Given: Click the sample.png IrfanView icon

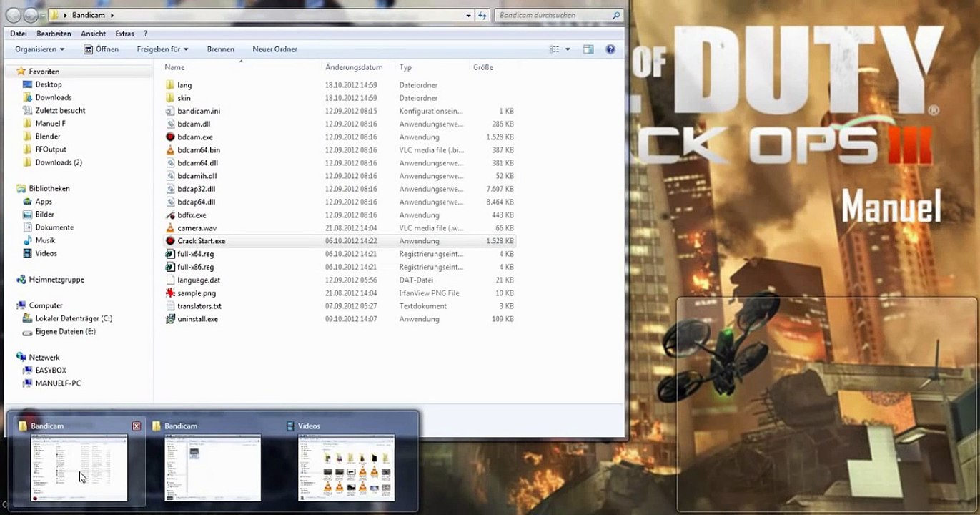Looking at the screenshot, I should (170, 293).
